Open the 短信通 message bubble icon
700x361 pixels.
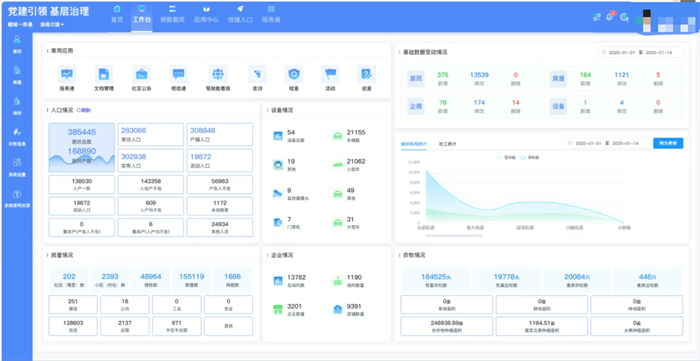pos(179,74)
